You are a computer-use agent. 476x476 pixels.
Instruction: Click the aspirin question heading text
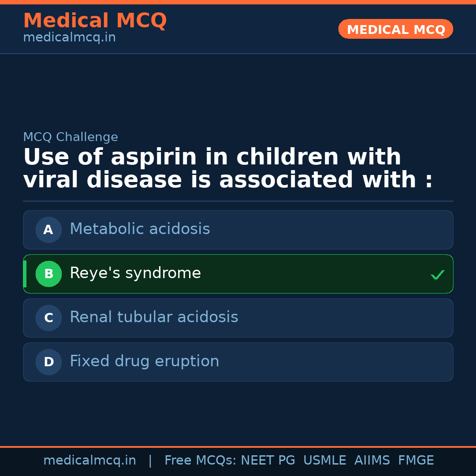[228, 169]
